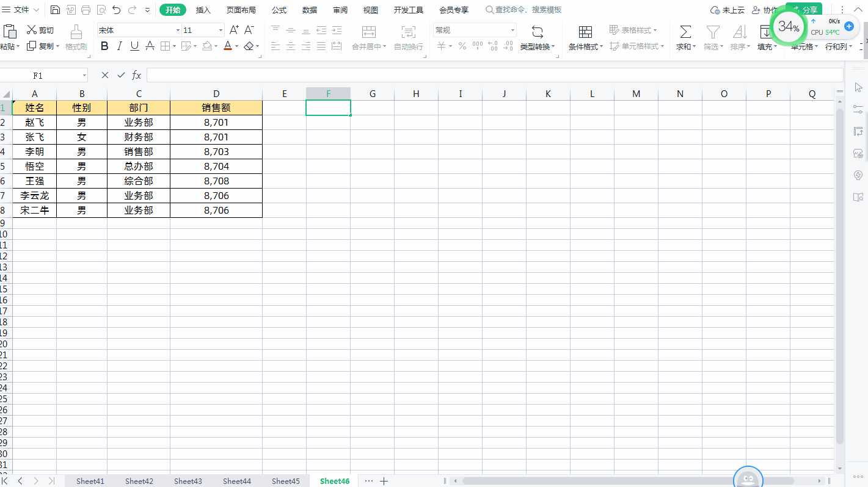Switch to the Insert (插入) tab

pyautogui.click(x=203, y=10)
